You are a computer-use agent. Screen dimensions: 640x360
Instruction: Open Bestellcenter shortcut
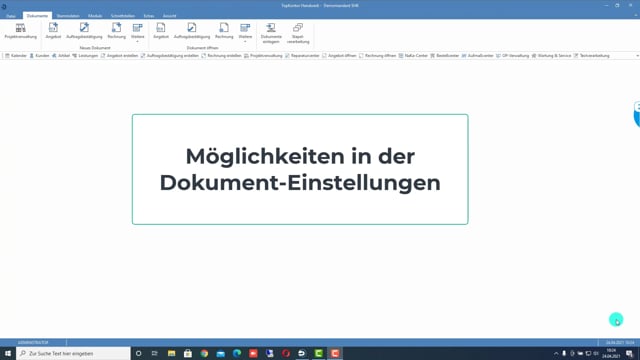click(x=444, y=56)
